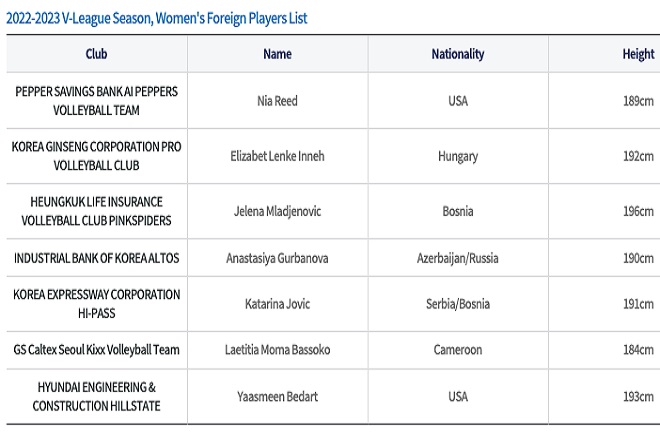Viewport: 660px width, 440px height.
Task: Click the Anastasiya Gurbanova name cell
Action: point(277,258)
